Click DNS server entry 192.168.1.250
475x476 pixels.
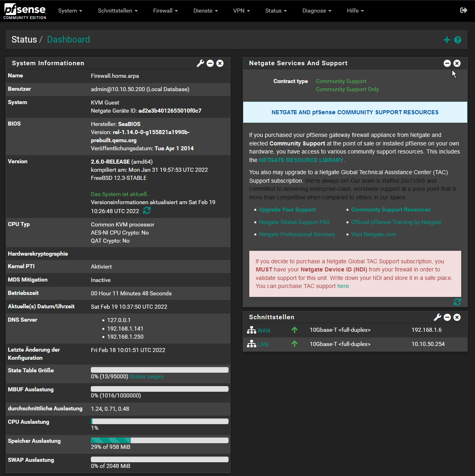point(125,337)
